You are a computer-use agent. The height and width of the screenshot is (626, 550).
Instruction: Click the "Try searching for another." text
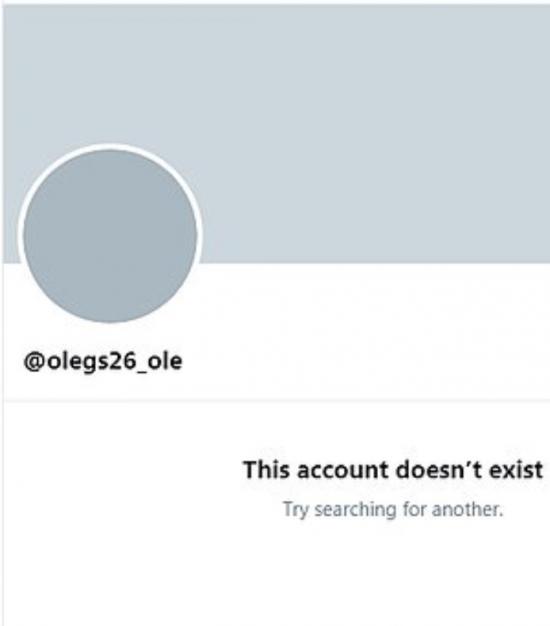click(x=393, y=509)
